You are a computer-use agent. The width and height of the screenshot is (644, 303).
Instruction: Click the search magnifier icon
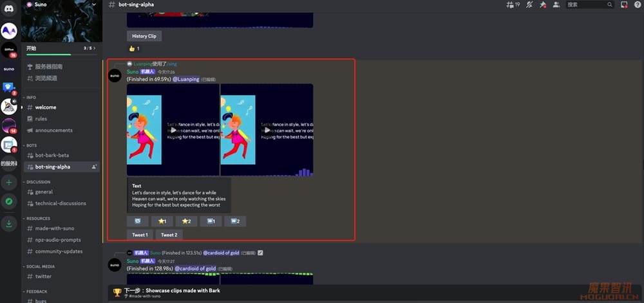610,5
